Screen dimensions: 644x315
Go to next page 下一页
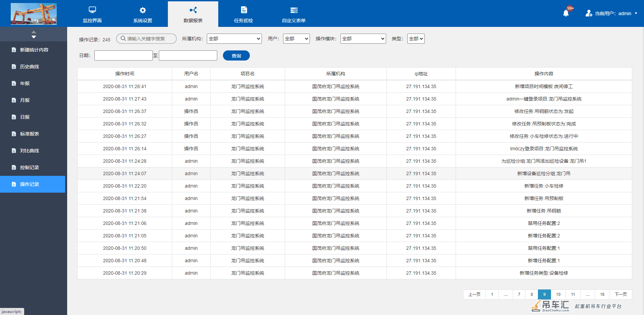621,294
